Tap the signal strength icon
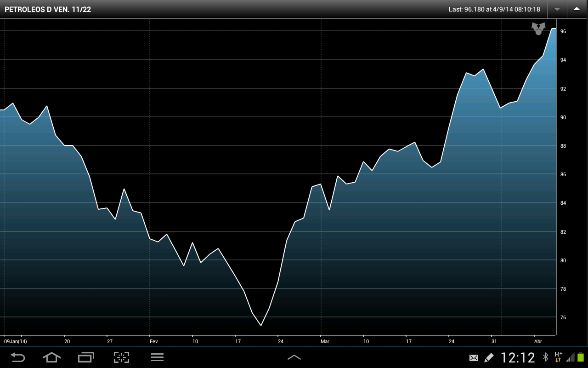This screenshot has height=368, width=588. point(571,357)
